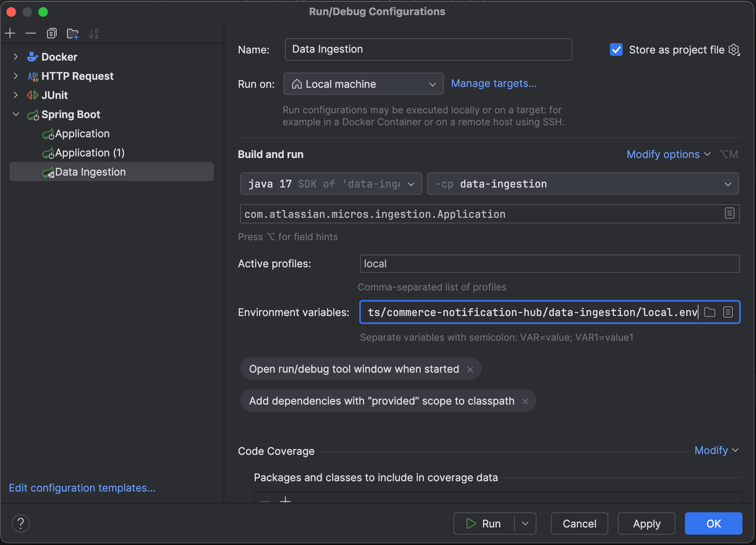Click the HTTP Request tree label
The width and height of the screenshot is (756, 545).
point(77,76)
